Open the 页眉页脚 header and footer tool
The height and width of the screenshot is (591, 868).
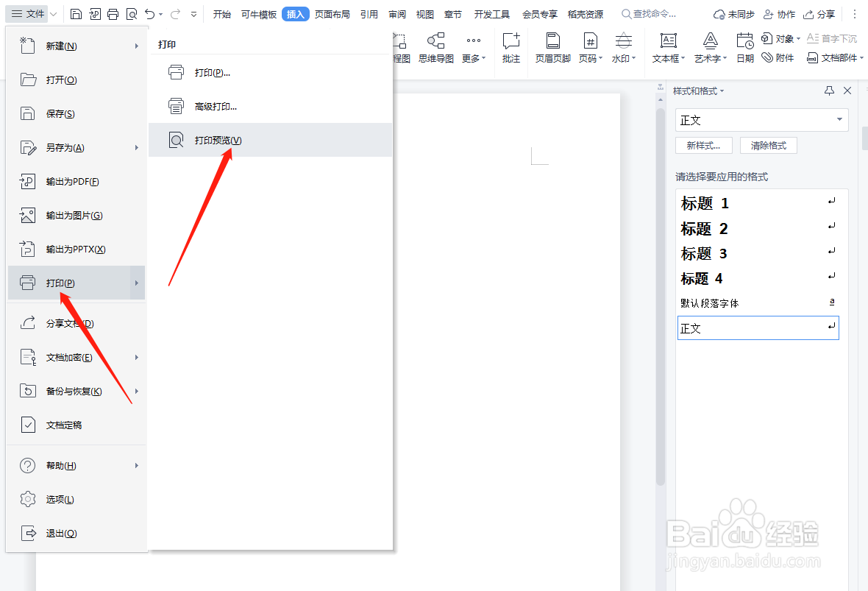pos(552,48)
